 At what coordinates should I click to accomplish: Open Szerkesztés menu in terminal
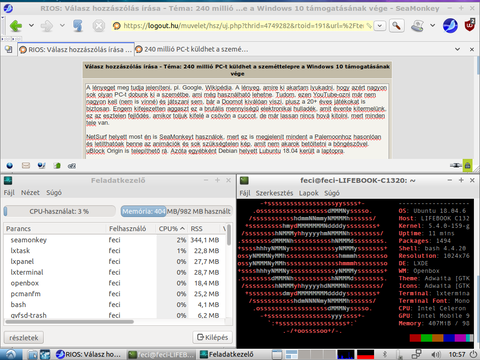click(274, 193)
